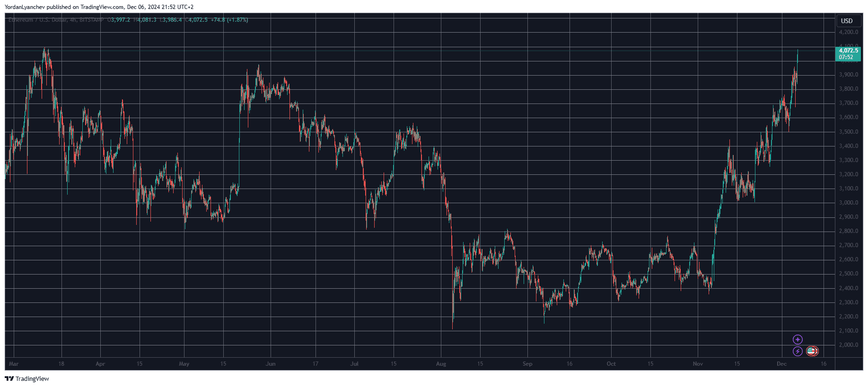
Task: Select the low value 3,986.4
Action: pos(172,20)
